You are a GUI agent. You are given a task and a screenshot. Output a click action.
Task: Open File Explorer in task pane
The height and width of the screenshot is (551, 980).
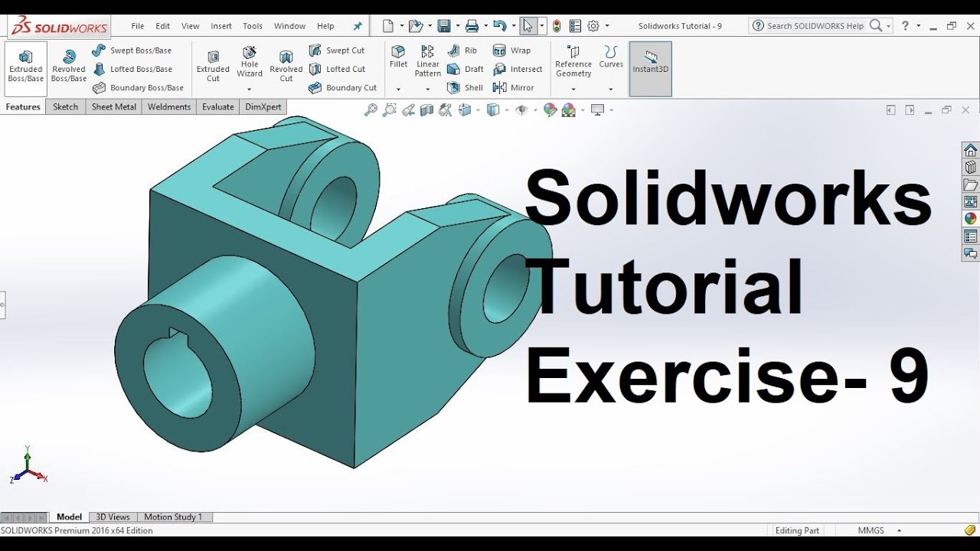click(970, 184)
